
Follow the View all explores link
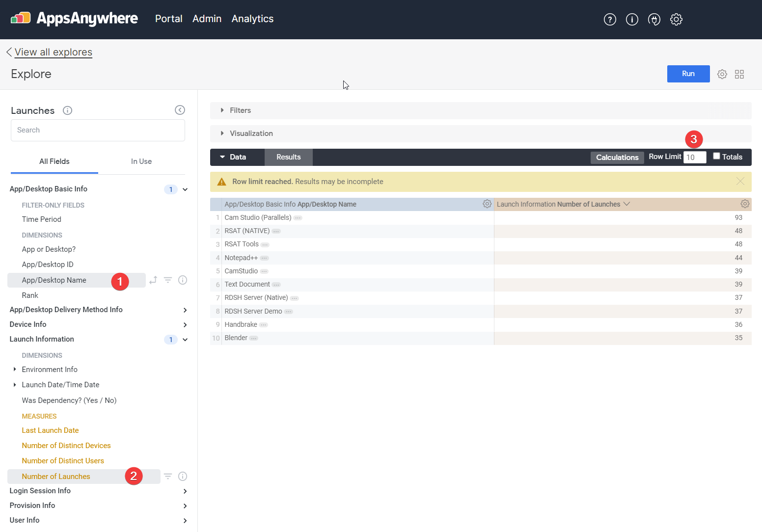53,52
